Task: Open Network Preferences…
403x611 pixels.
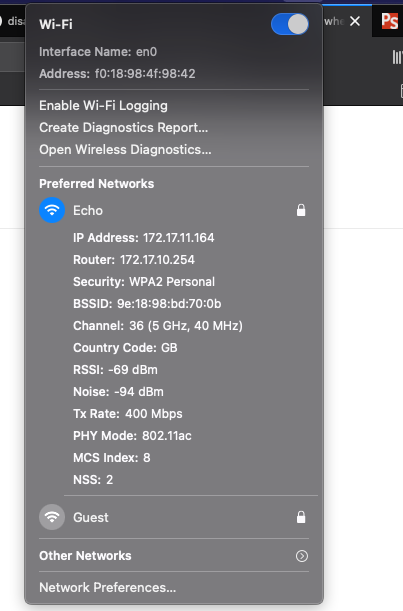Action: pyautogui.click(x=108, y=587)
